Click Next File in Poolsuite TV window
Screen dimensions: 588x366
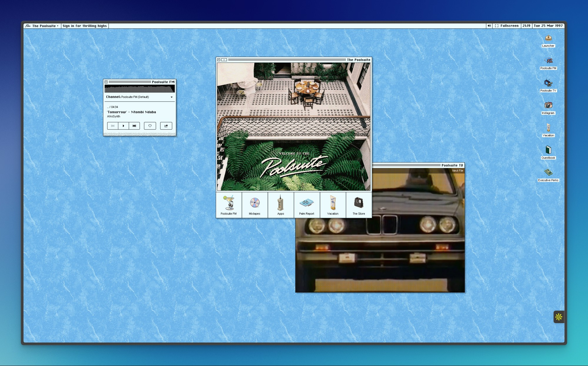pyautogui.click(x=457, y=171)
